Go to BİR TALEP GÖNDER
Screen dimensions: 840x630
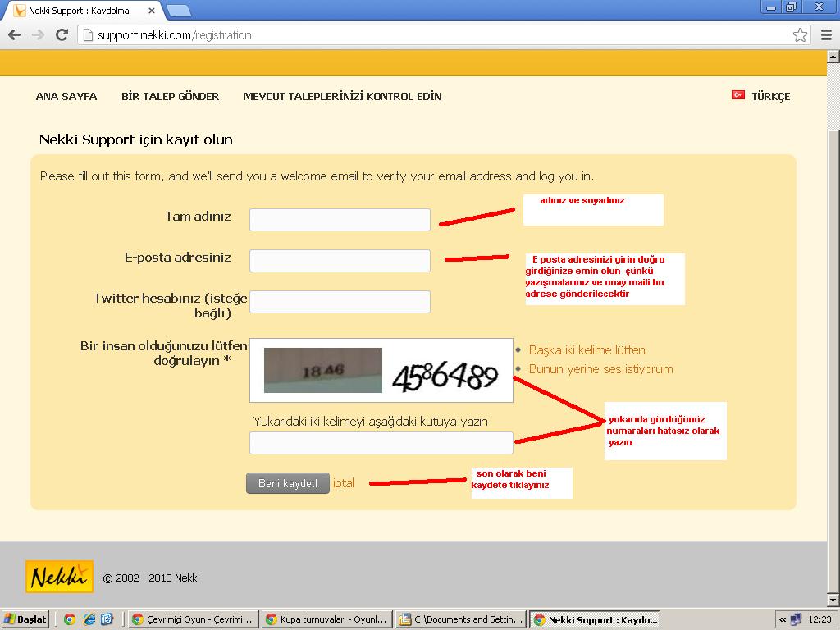click(x=170, y=96)
